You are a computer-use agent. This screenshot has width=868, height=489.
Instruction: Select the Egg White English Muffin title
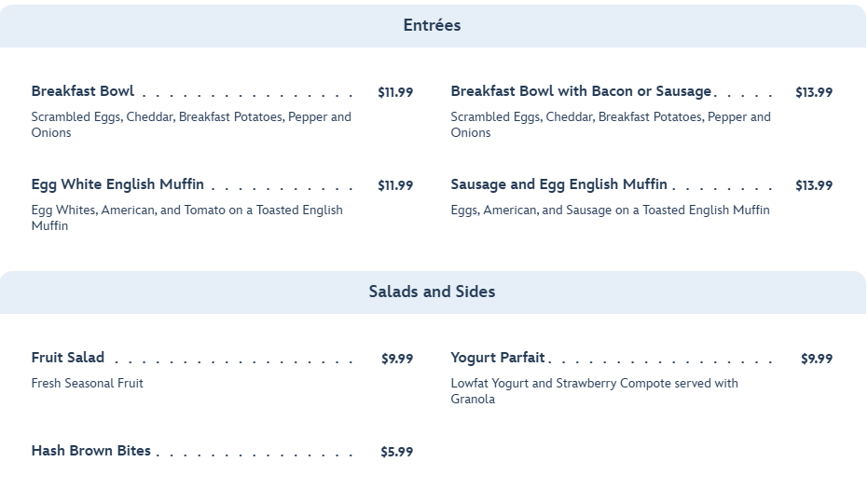click(x=117, y=184)
